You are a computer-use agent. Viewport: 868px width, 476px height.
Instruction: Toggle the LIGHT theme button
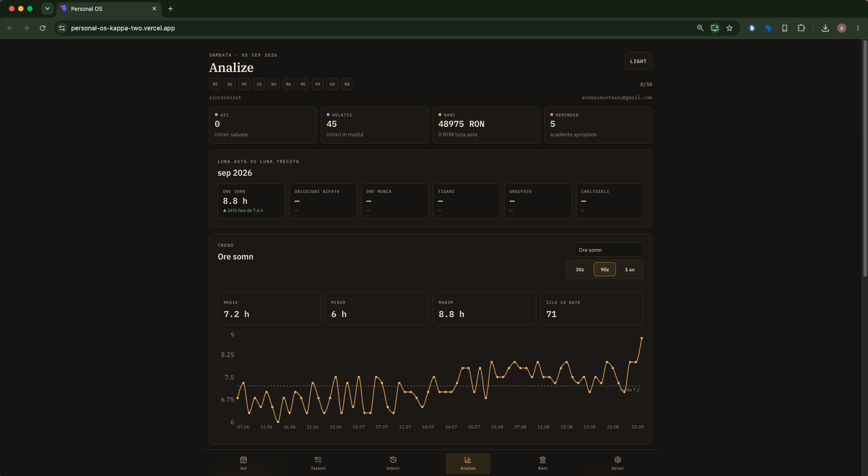[638, 61]
